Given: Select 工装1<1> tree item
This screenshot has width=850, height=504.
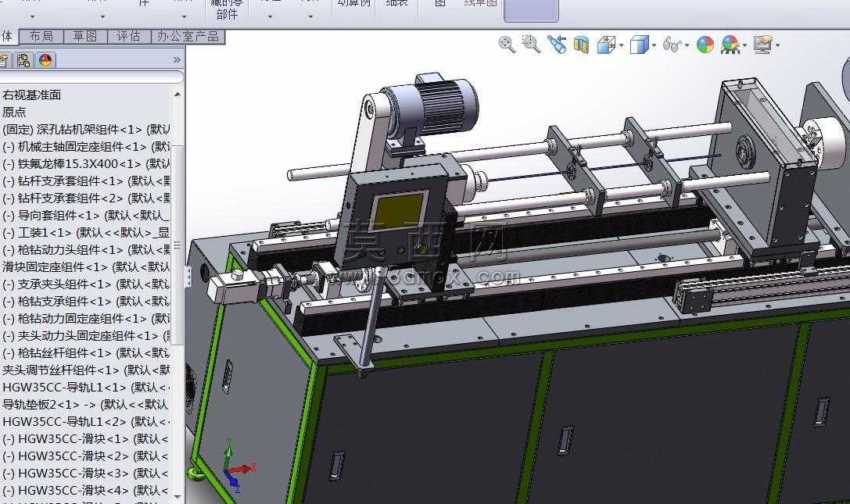Looking at the screenshot, I should click(86, 233).
